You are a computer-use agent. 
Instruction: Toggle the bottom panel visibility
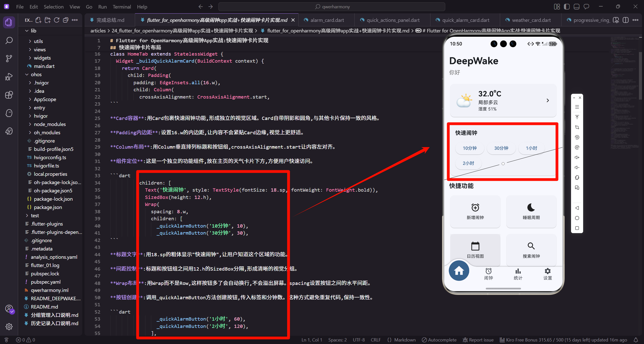[x=577, y=7]
